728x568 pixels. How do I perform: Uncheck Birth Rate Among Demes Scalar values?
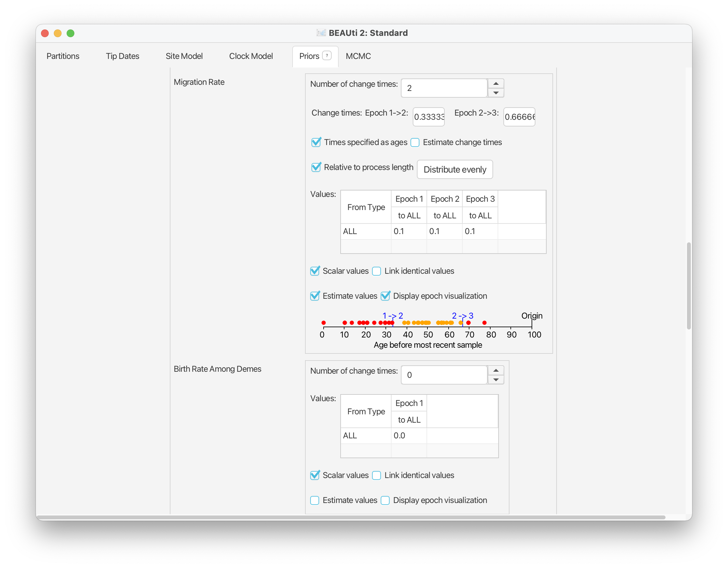pos(315,475)
